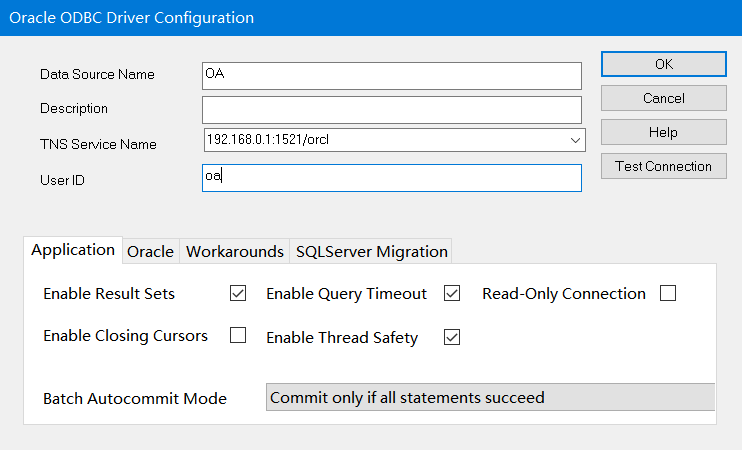Open the Batch Autocommit Mode dropdown

tap(490, 398)
